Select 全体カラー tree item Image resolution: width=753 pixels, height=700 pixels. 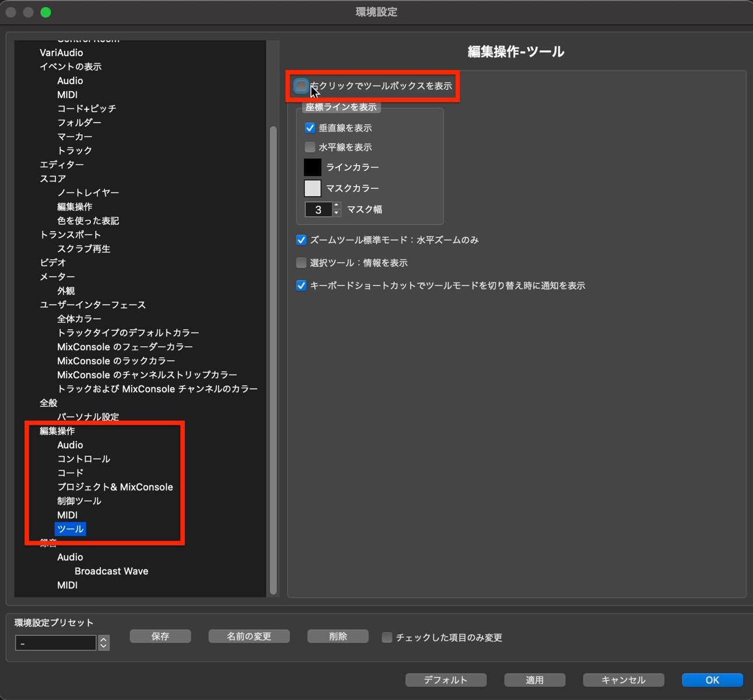pos(79,318)
